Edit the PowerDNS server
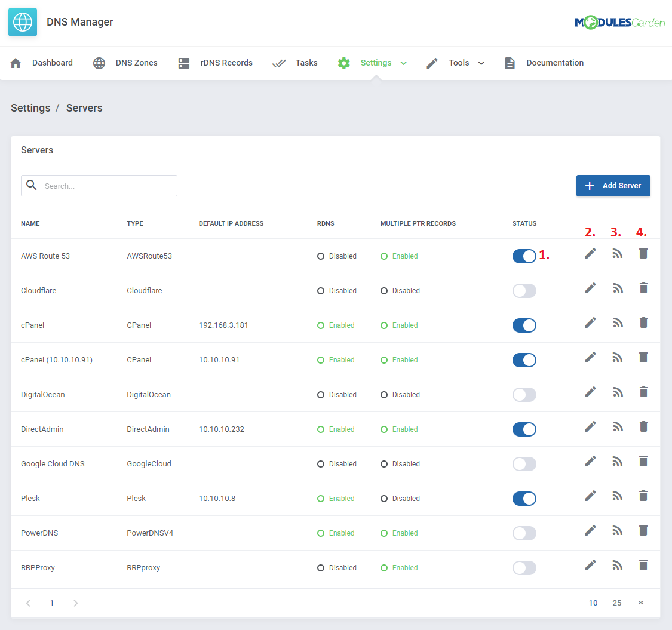Viewport: 672px width, 630px height. pos(590,531)
